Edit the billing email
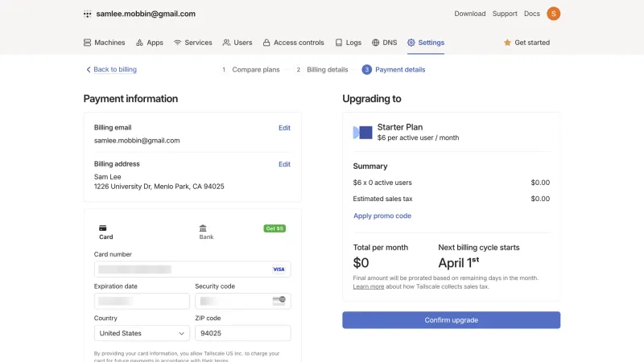The width and height of the screenshot is (644, 362). pos(284,128)
